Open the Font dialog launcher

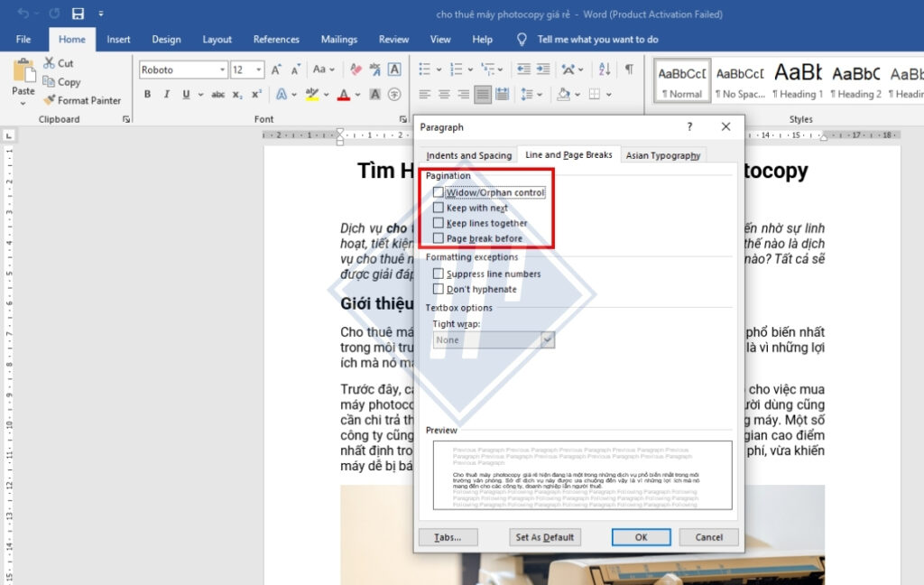point(403,119)
